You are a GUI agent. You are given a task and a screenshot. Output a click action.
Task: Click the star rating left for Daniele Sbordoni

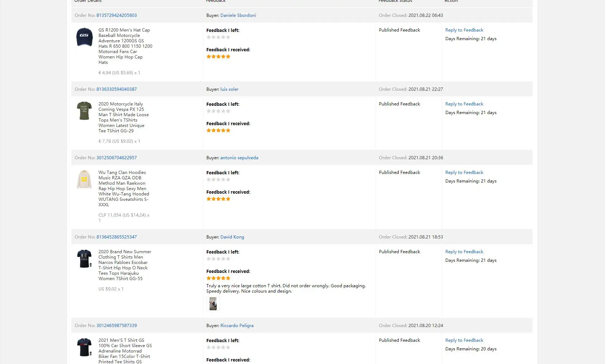tap(218, 37)
